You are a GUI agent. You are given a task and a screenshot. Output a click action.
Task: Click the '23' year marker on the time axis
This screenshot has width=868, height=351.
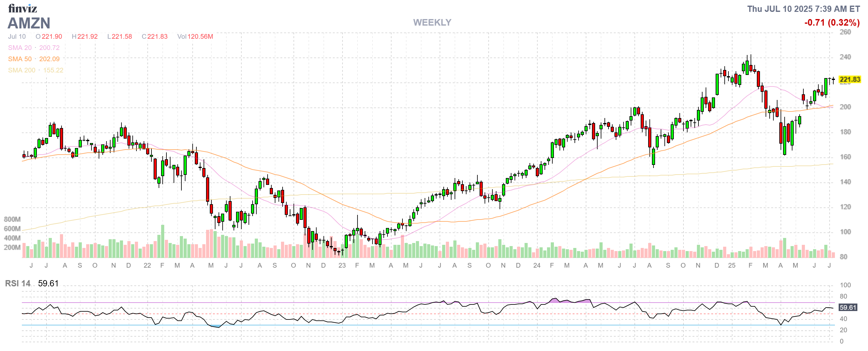tap(342, 265)
